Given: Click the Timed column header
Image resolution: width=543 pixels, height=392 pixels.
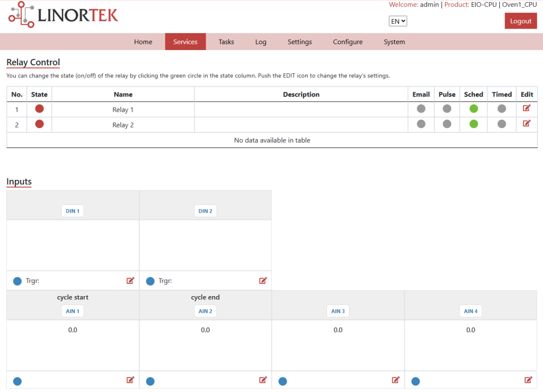Looking at the screenshot, I should click(x=502, y=94).
